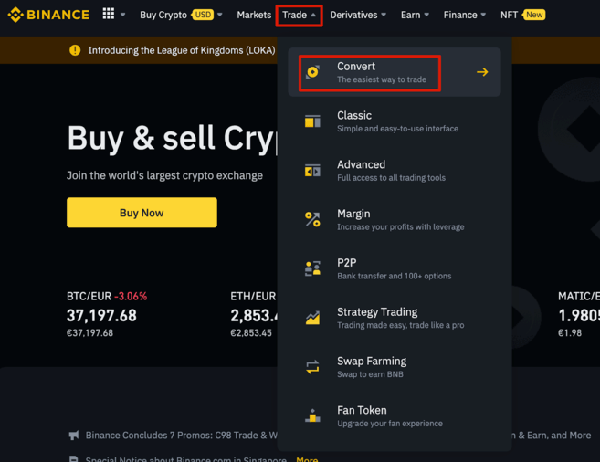Click the BTC/EUR price ticker
Viewport: 600px width, 462px height.
[102, 306]
